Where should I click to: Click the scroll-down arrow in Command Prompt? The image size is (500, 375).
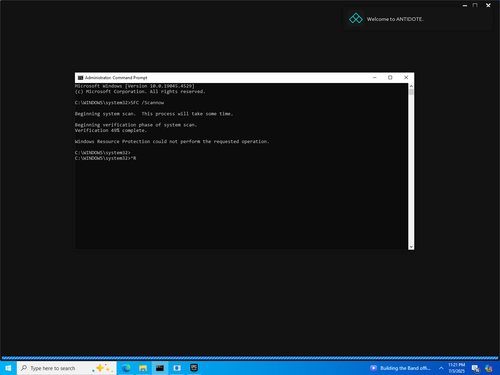411,247
